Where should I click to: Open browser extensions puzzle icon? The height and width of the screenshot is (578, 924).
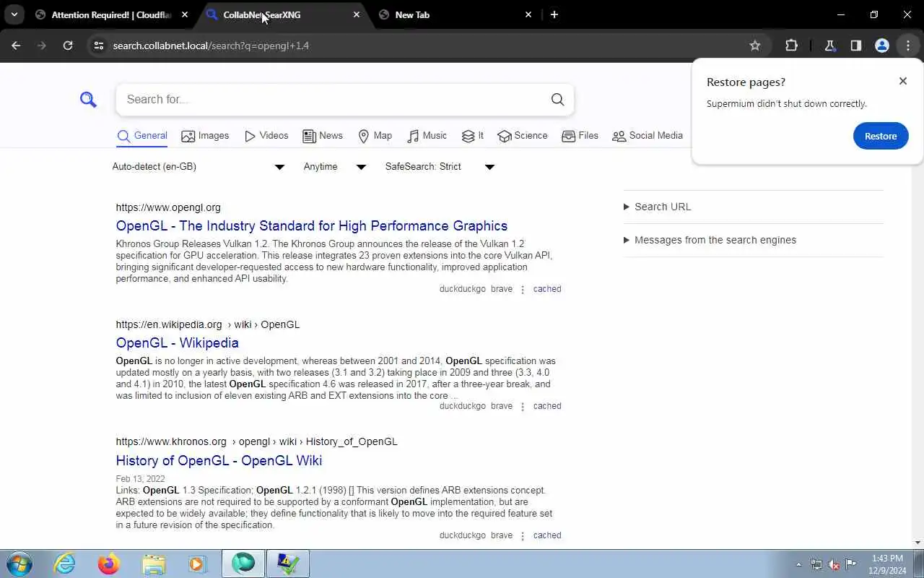click(x=791, y=46)
